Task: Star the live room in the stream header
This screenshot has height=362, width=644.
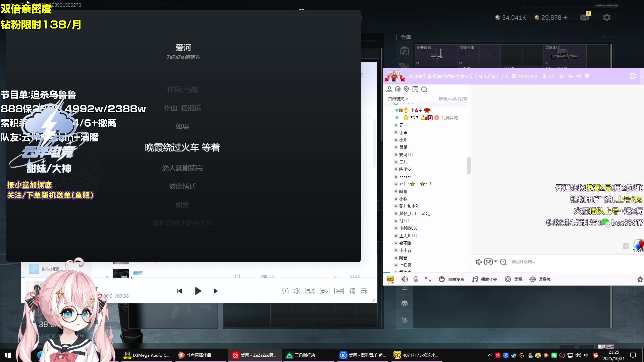Action: click(562, 76)
